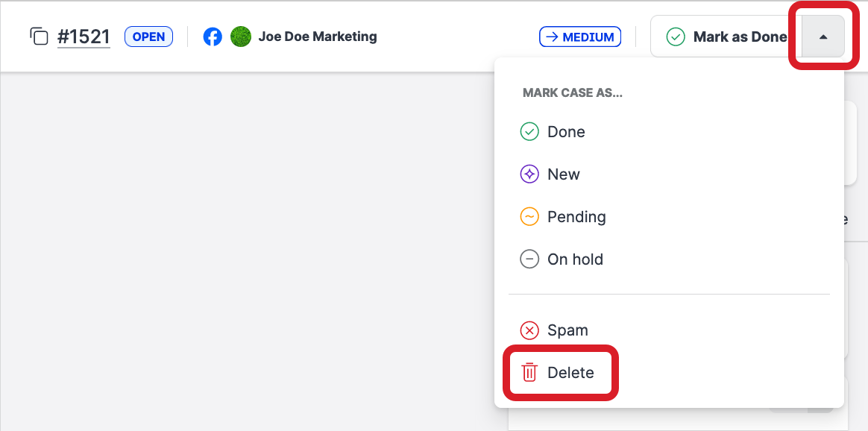Click the purple New sparkle icon
Image resolution: width=868 pixels, height=431 pixels.
tap(529, 174)
